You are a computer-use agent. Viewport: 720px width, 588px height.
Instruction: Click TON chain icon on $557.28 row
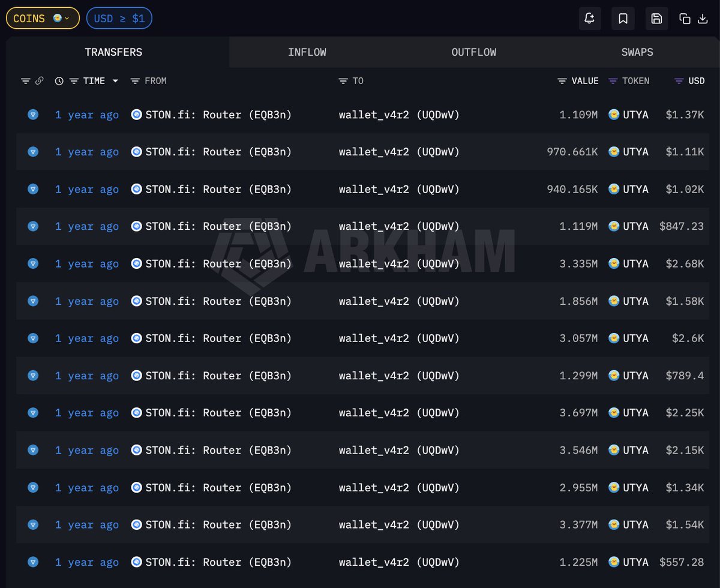click(33, 562)
